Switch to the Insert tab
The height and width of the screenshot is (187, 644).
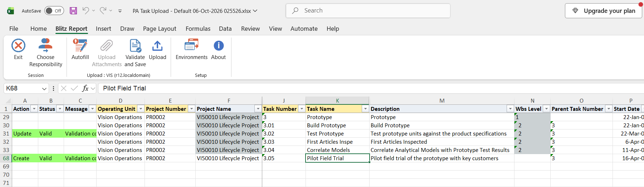click(x=103, y=29)
